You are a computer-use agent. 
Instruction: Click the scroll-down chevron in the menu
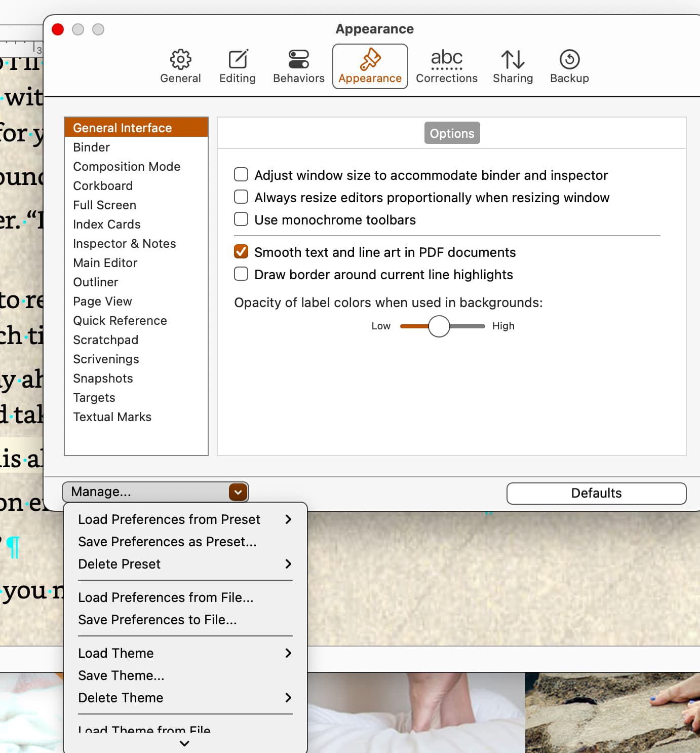[184, 743]
